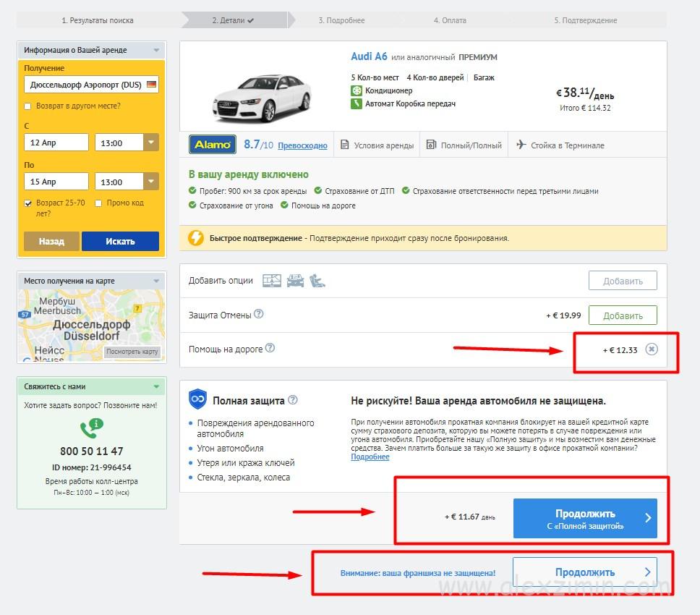This screenshot has width=700, height=615.
Task: Open the Превосходно rating link
Action: click(302, 145)
